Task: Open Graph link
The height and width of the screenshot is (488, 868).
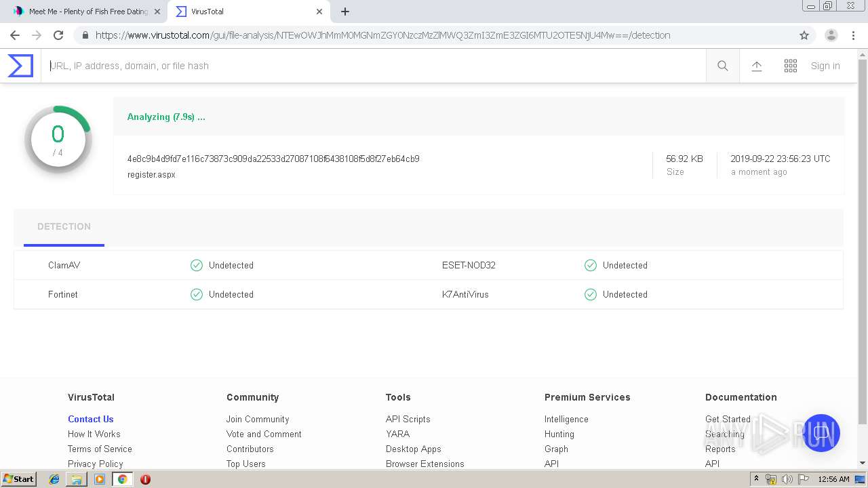Action: click(556, 449)
